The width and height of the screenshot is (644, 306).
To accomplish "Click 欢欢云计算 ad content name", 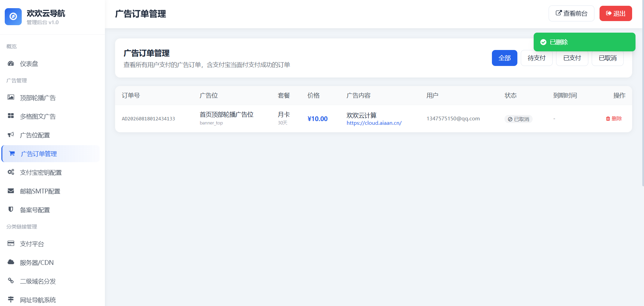I will click(x=362, y=115).
